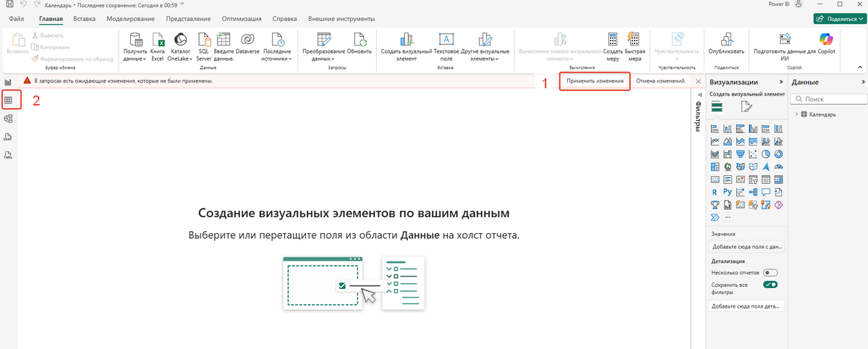Open Другие визуальные элементы dropdown
Image resolution: width=868 pixels, height=349 pixels.
[x=485, y=46]
